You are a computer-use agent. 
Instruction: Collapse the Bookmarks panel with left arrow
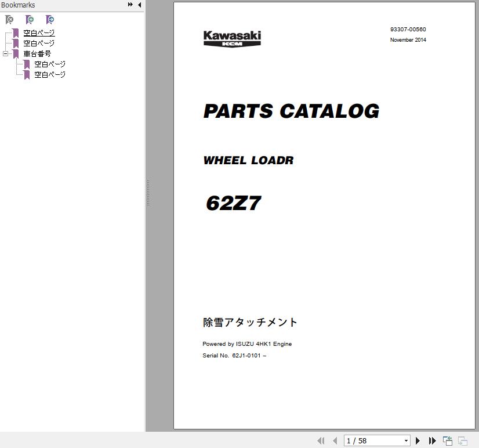[x=140, y=5]
